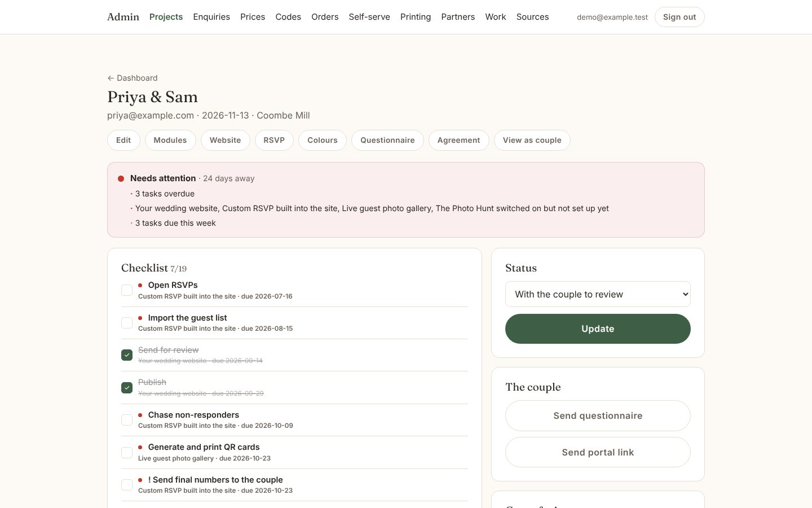Uncheck the Publish task checkbox

[127, 388]
